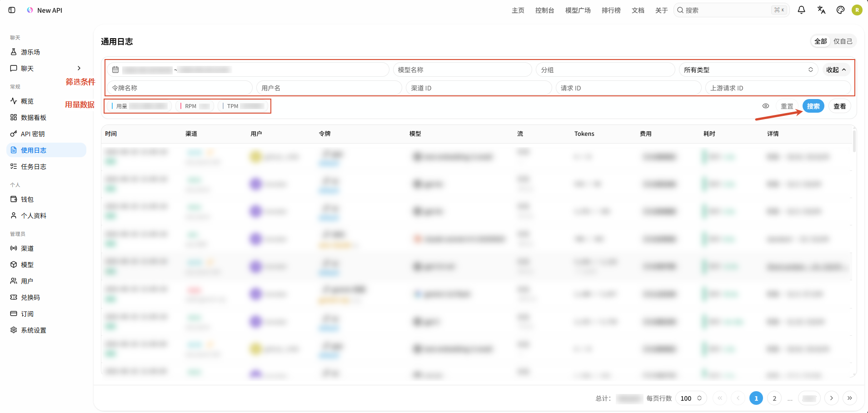Image resolution: width=868 pixels, height=413 pixels.
Task: Collapse filters with 收起 button
Action: click(x=836, y=70)
